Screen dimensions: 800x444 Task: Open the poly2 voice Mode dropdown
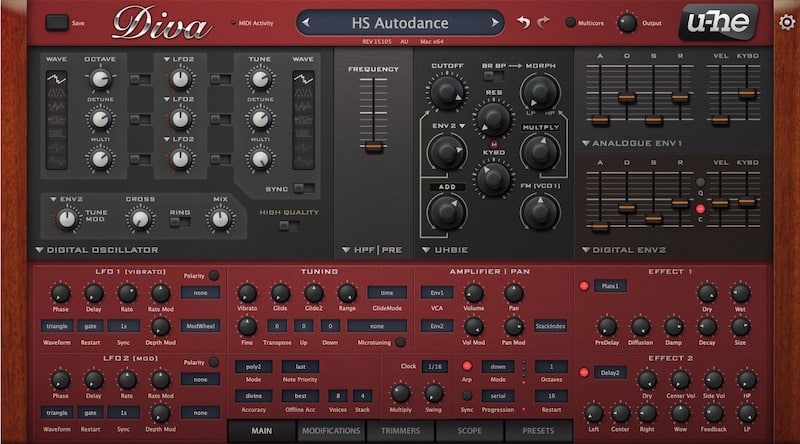(x=254, y=366)
